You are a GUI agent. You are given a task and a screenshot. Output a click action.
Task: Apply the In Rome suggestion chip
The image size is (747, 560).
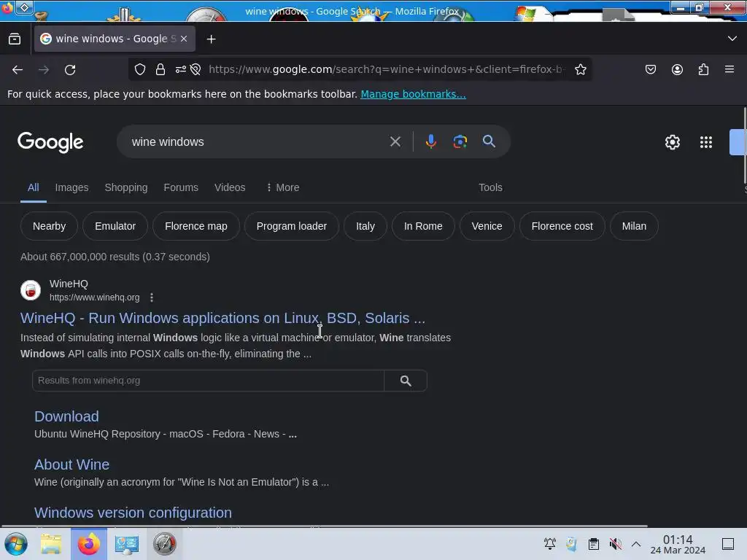coord(423,226)
